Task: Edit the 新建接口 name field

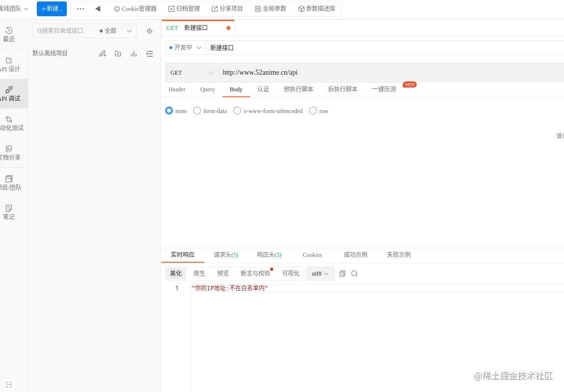Action: pyautogui.click(x=385, y=48)
